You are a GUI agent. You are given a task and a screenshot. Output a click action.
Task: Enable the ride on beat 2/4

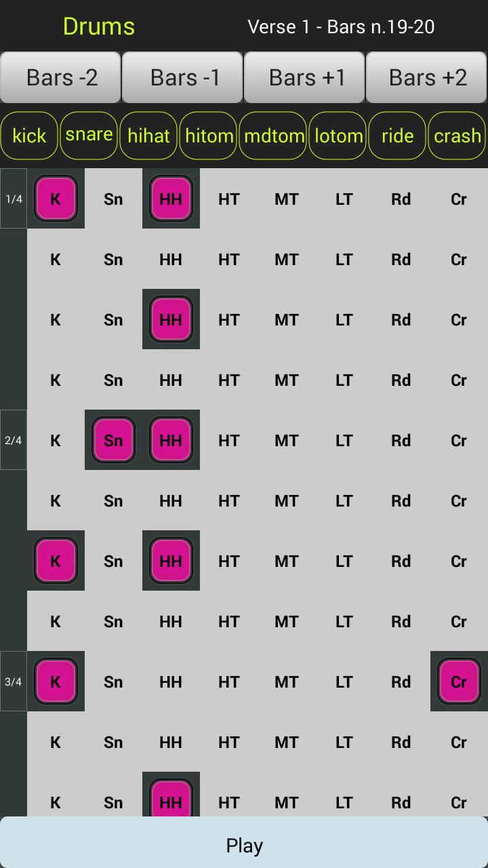pyautogui.click(x=401, y=440)
